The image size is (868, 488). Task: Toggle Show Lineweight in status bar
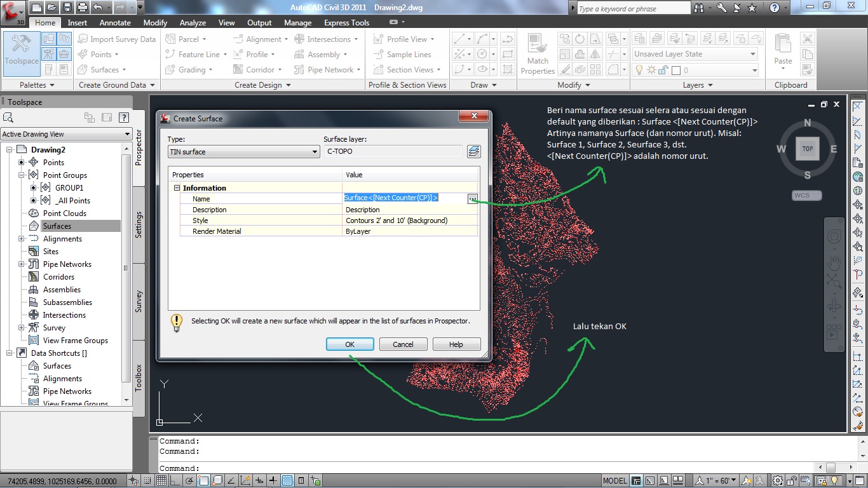(x=273, y=481)
